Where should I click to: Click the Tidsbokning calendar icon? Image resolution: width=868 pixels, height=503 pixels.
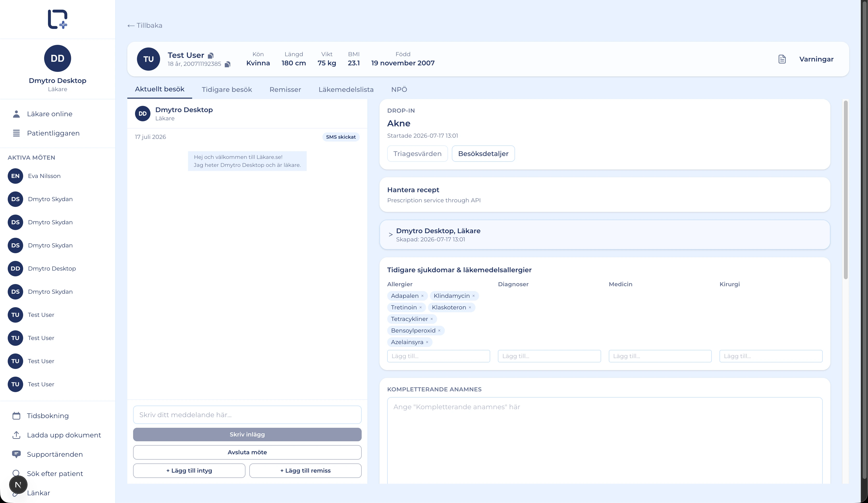tap(16, 416)
